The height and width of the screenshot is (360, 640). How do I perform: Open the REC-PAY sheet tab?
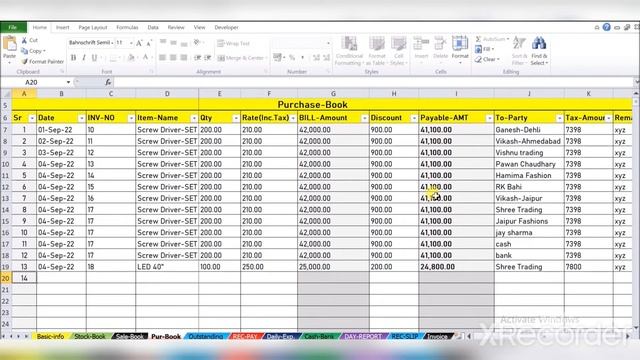click(245, 336)
